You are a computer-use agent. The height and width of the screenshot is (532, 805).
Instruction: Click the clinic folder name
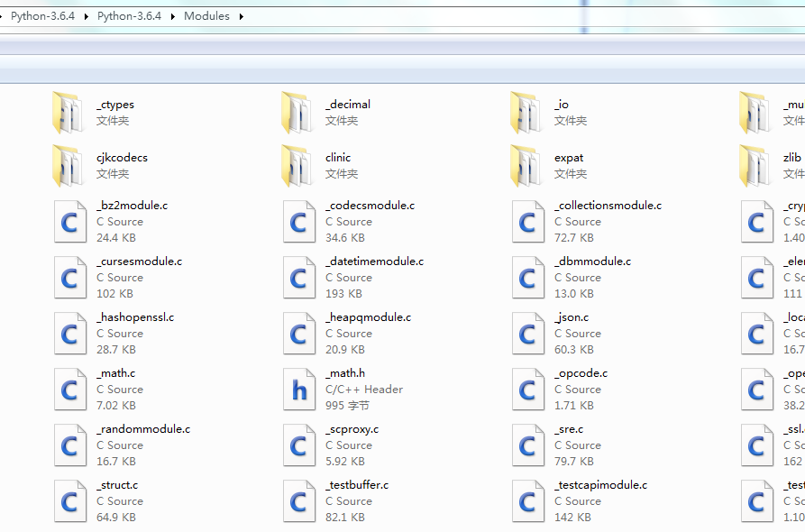(x=338, y=158)
